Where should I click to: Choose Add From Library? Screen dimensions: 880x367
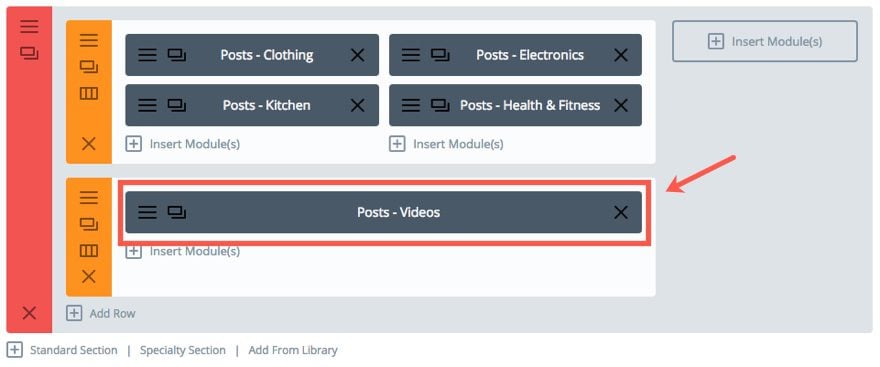click(293, 350)
